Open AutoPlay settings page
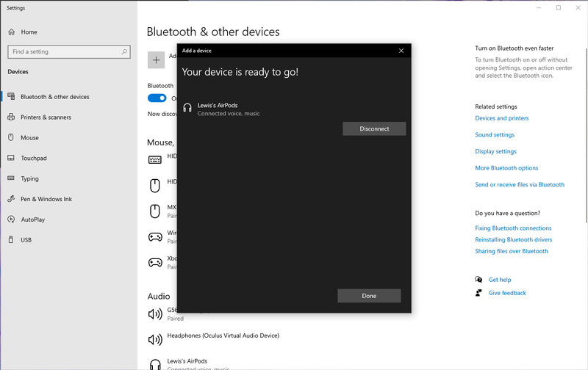This screenshot has height=370, width=588. click(32, 220)
